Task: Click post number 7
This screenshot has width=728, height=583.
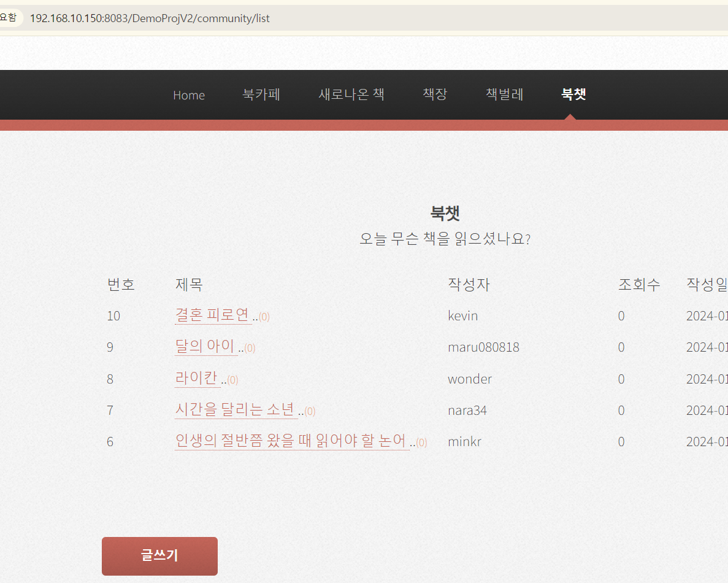Action: coord(110,411)
